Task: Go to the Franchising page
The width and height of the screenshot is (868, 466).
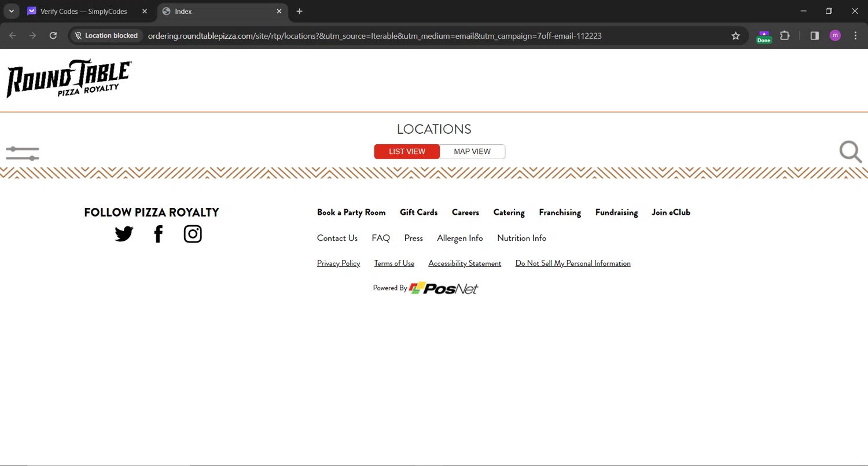Action: 560,212
